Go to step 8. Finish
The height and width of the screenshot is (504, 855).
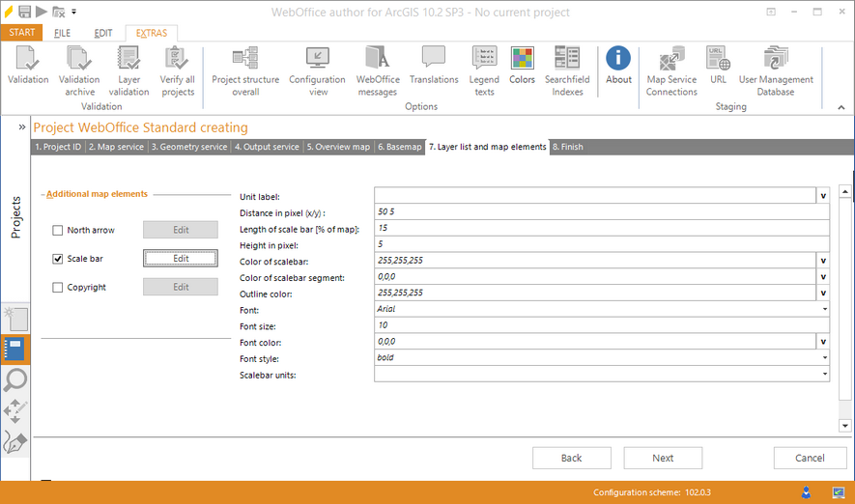tap(568, 147)
